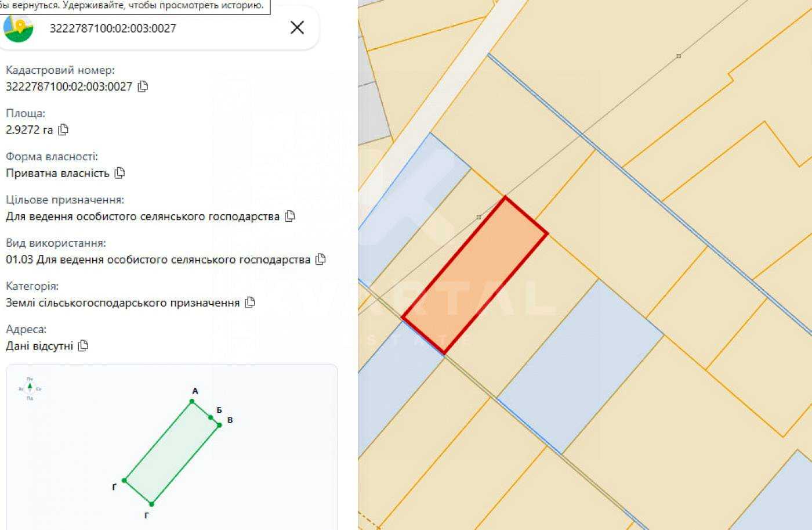The width and height of the screenshot is (812, 530).
Task: Click the small square node at top right map
Action: tap(679, 56)
